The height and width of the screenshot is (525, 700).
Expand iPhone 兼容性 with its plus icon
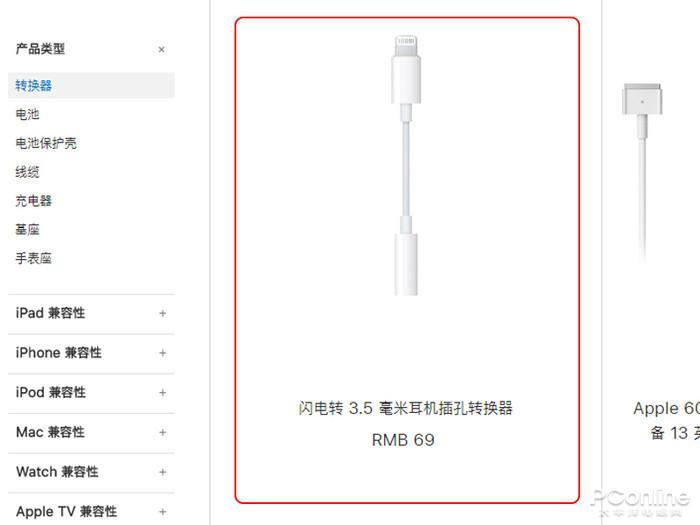pos(162,353)
